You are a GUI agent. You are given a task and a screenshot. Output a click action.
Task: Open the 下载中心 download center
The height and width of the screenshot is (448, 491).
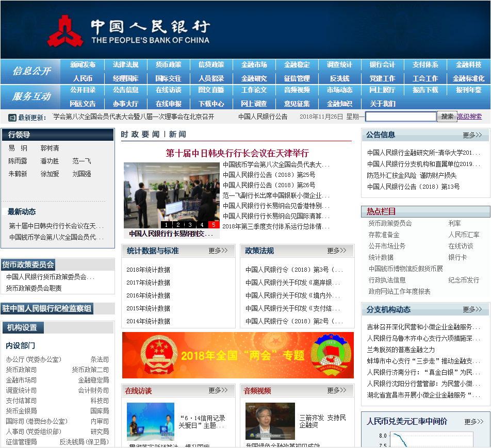(x=211, y=104)
